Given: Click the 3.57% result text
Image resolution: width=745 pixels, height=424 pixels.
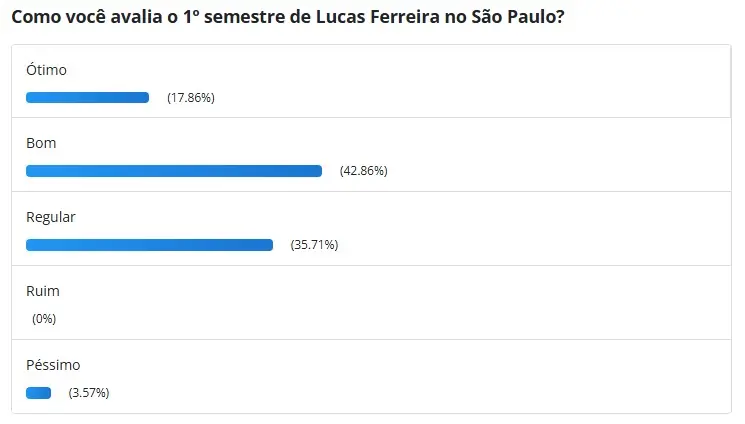Looking at the screenshot, I should tap(89, 393).
